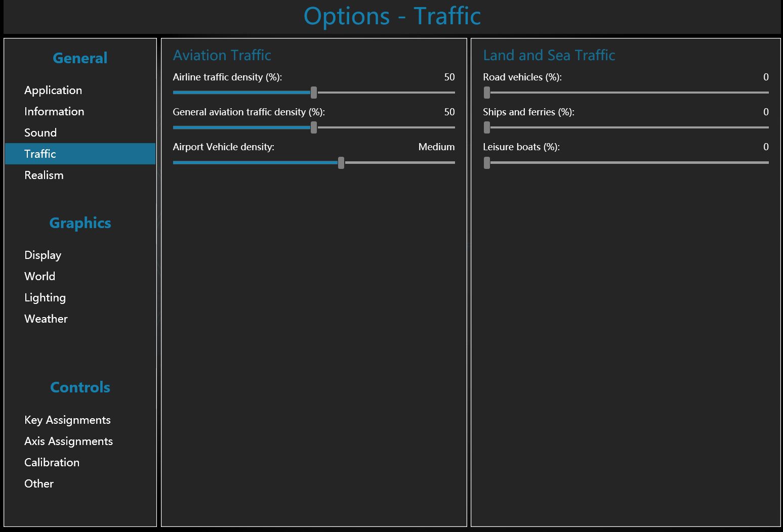The height and width of the screenshot is (532, 783).
Task: Select Other under Controls
Action: tap(39, 483)
